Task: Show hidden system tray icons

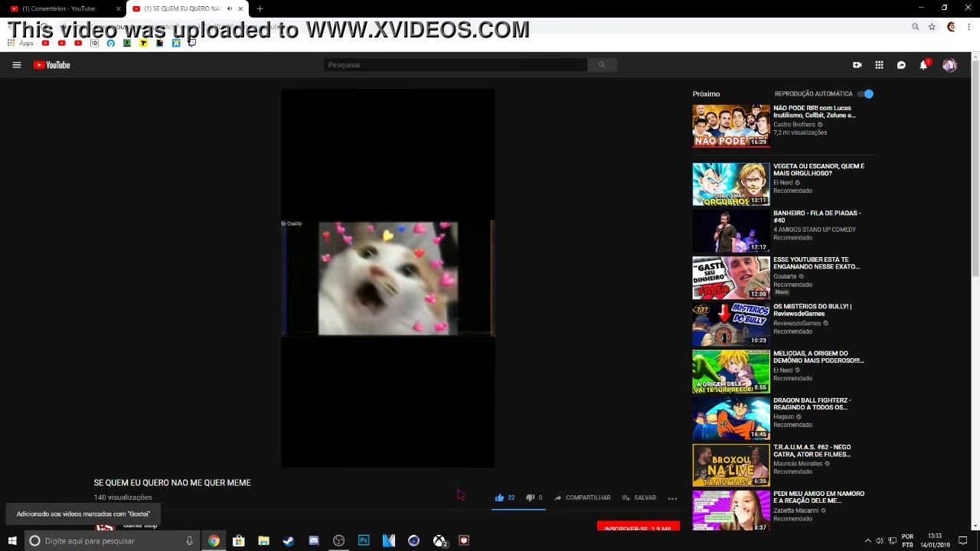Action: (x=867, y=541)
